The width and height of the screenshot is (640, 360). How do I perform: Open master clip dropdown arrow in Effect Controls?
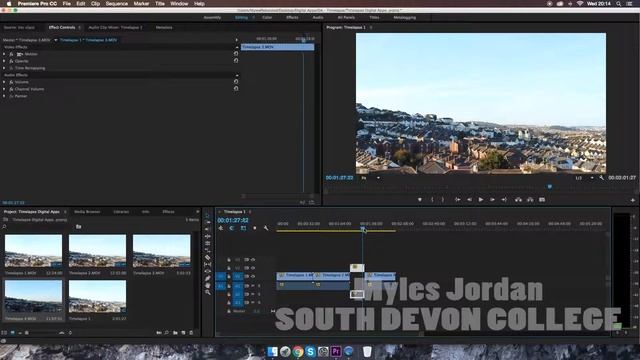56,40
